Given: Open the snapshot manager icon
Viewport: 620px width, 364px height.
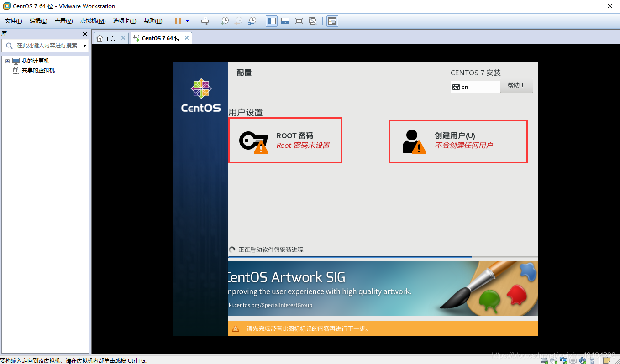Looking at the screenshot, I should click(252, 21).
